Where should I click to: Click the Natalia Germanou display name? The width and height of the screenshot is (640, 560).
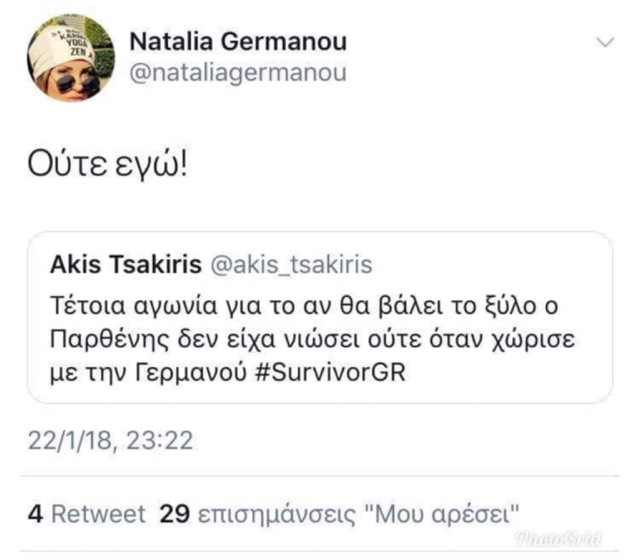[x=238, y=42]
